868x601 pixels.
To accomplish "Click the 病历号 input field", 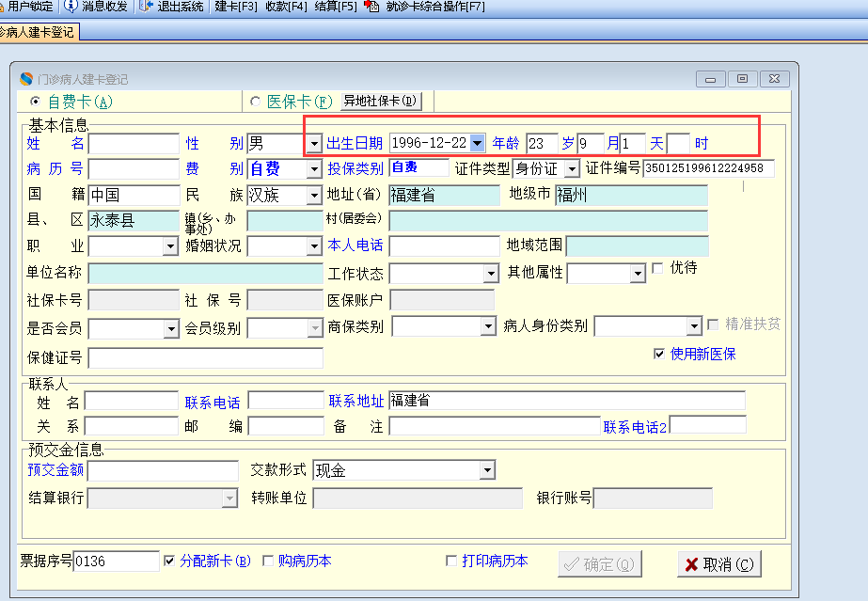I will point(134,168).
